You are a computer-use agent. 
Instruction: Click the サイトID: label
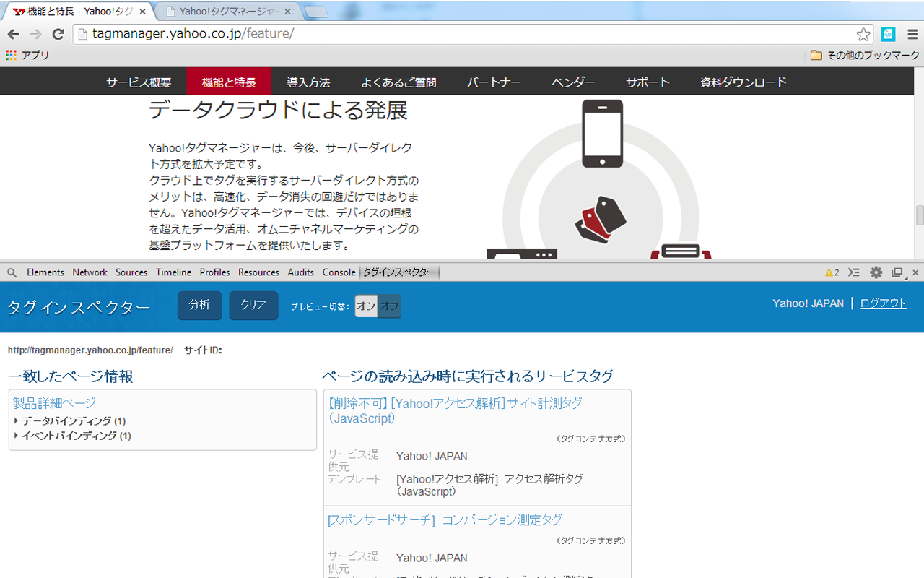203,350
